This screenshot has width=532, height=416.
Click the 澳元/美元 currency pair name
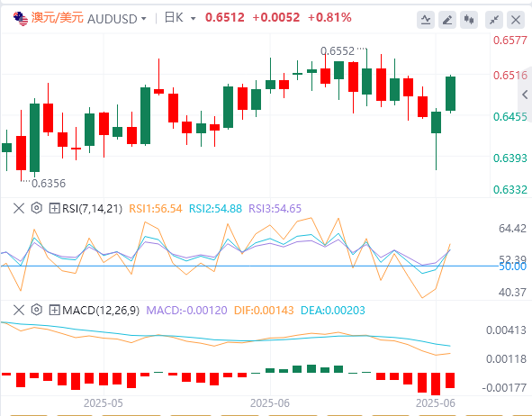coord(58,18)
